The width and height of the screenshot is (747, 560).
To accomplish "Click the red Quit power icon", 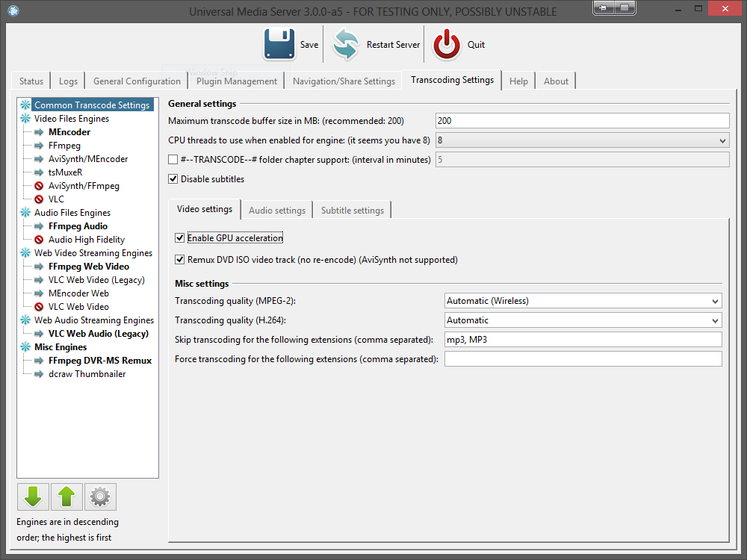I will coord(447,44).
